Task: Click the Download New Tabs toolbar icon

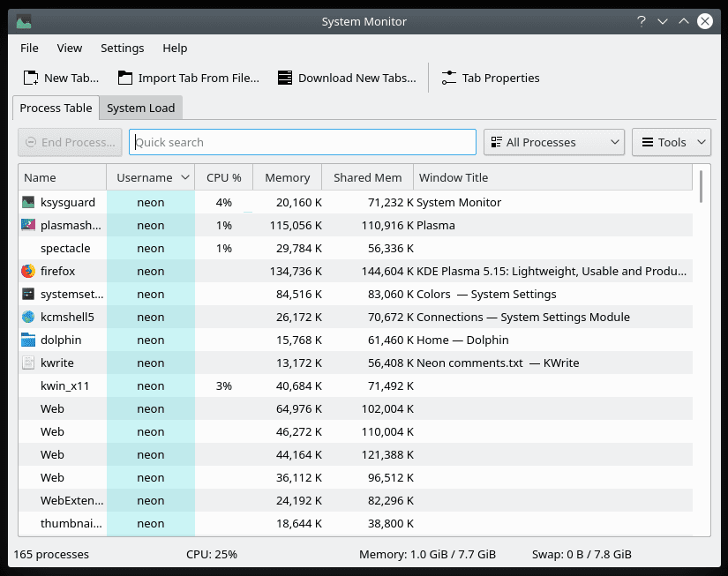Action: 284,78
